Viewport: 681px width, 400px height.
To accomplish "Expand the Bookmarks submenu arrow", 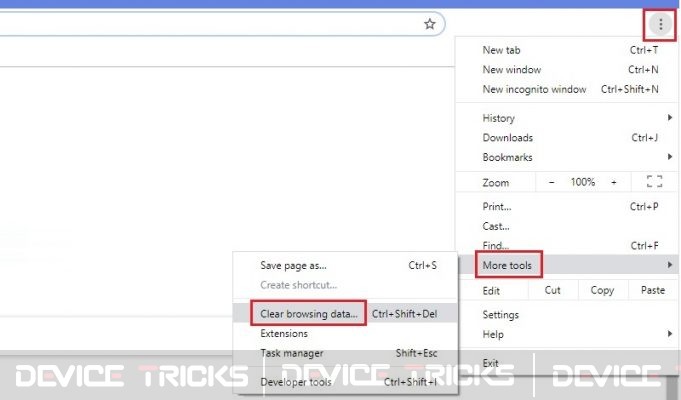I will click(670, 157).
